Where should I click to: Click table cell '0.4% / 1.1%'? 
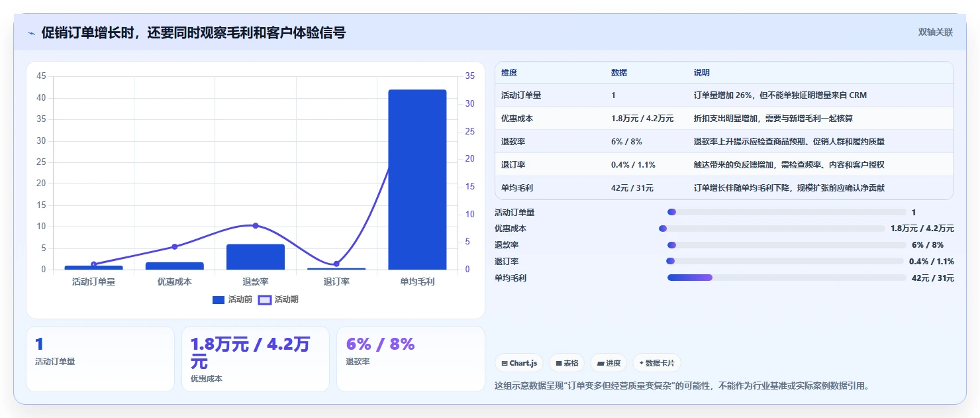click(634, 165)
